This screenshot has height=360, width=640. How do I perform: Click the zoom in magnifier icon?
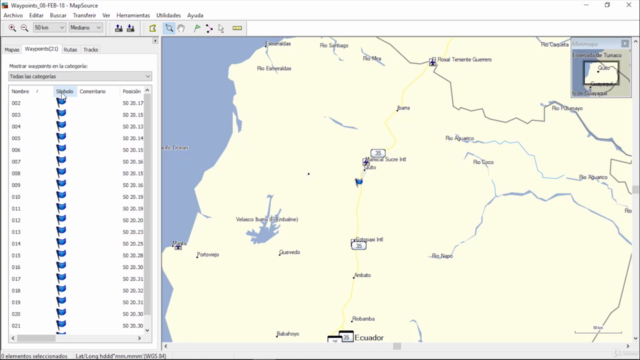12,28
